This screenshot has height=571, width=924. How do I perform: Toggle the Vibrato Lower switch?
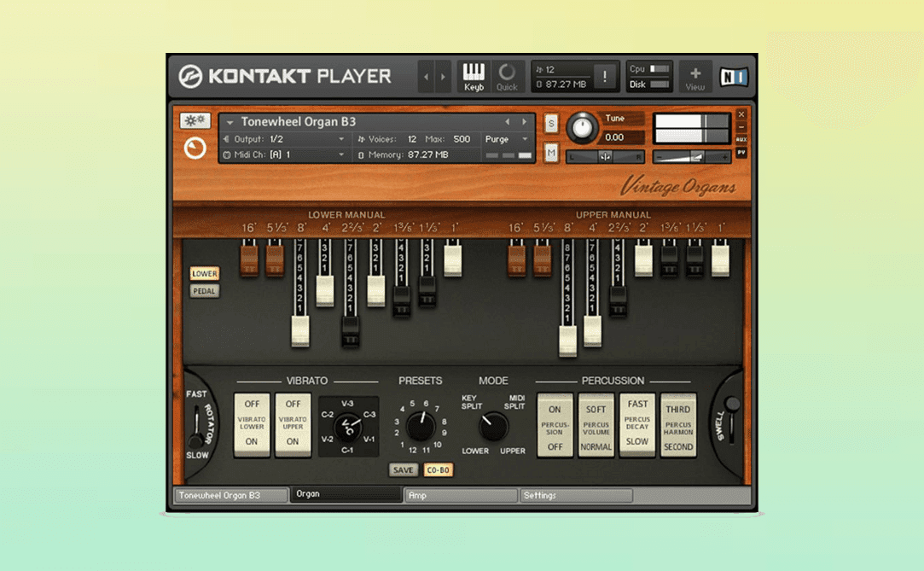(x=252, y=424)
